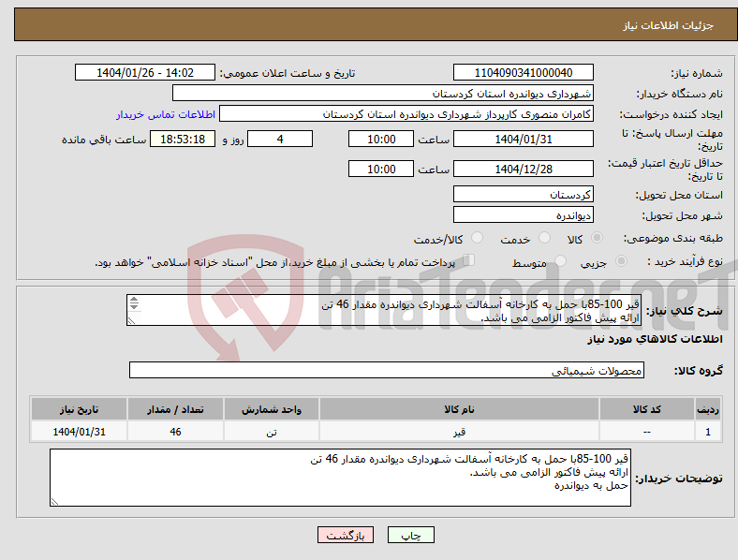Image resolution: width=738 pixels, height=560 pixels.
Task: Click the price validity date 1404/12/28 field
Action: pos(523,169)
